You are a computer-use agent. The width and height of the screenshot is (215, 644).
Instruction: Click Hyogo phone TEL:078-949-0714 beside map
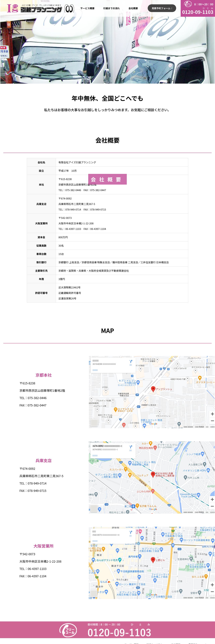33,484
